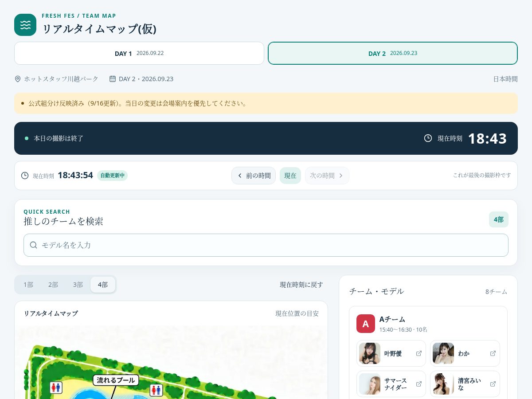Switch to the DAY 1 2026.09.22 tab
This screenshot has height=399, width=532.
(x=139, y=53)
